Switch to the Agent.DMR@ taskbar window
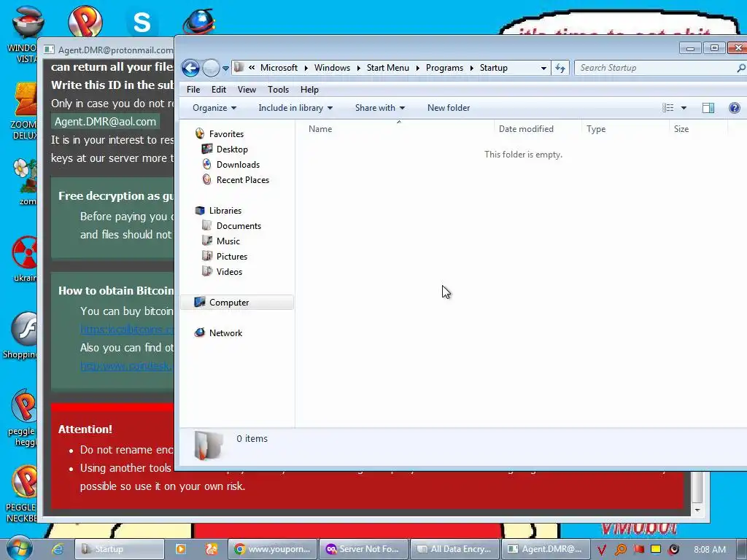The width and height of the screenshot is (747, 560). coord(546,549)
